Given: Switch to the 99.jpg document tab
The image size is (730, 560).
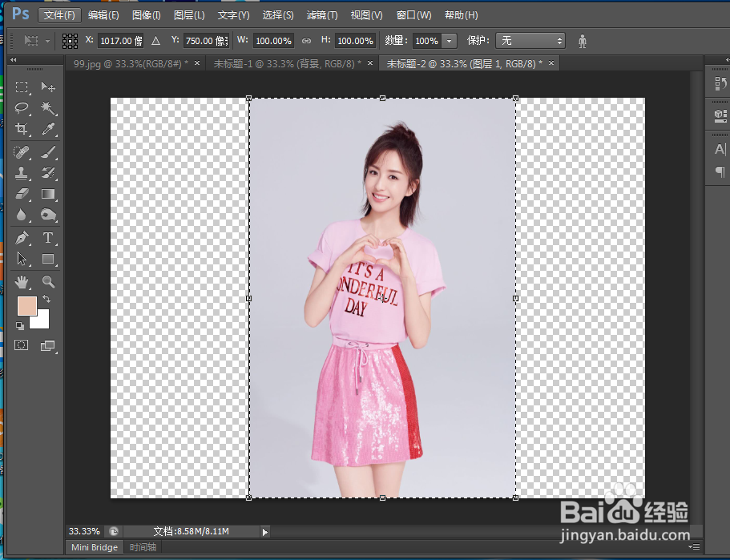Looking at the screenshot, I should (131, 64).
